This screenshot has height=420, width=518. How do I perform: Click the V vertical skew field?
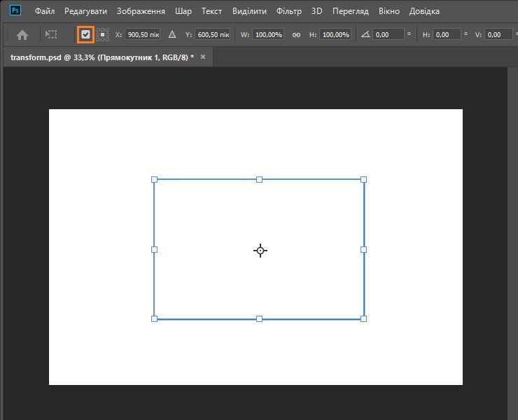point(498,34)
